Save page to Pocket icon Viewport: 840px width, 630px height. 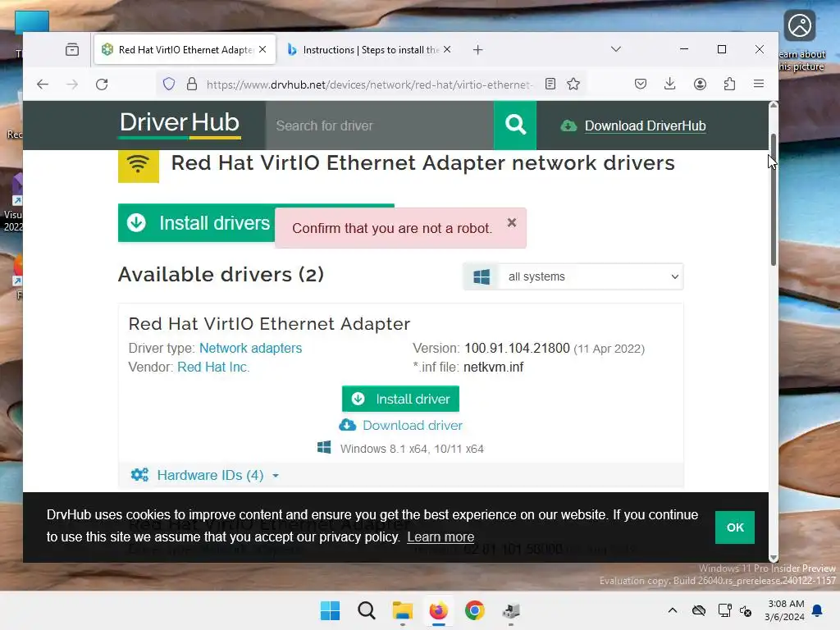click(640, 84)
